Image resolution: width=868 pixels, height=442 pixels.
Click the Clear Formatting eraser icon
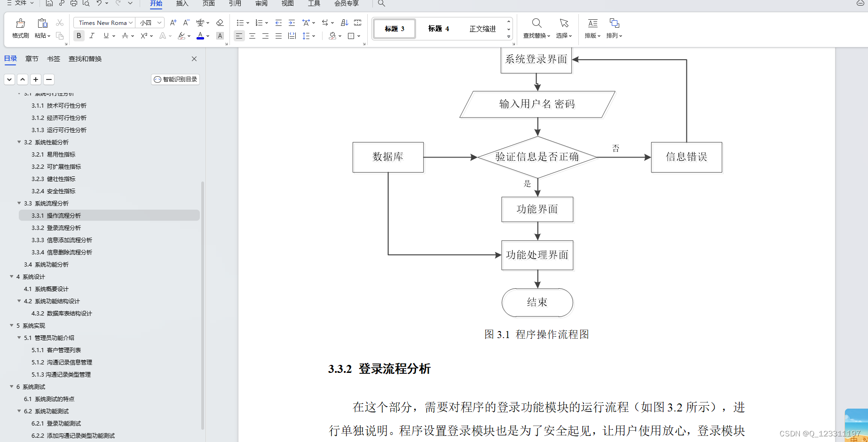pos(220,23)
